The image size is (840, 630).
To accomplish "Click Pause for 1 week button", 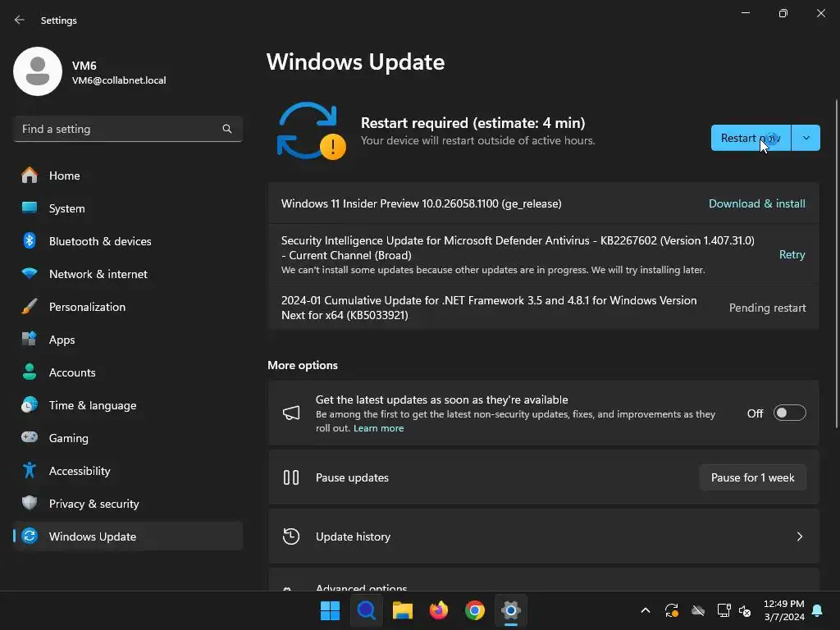I will point(753,477).
